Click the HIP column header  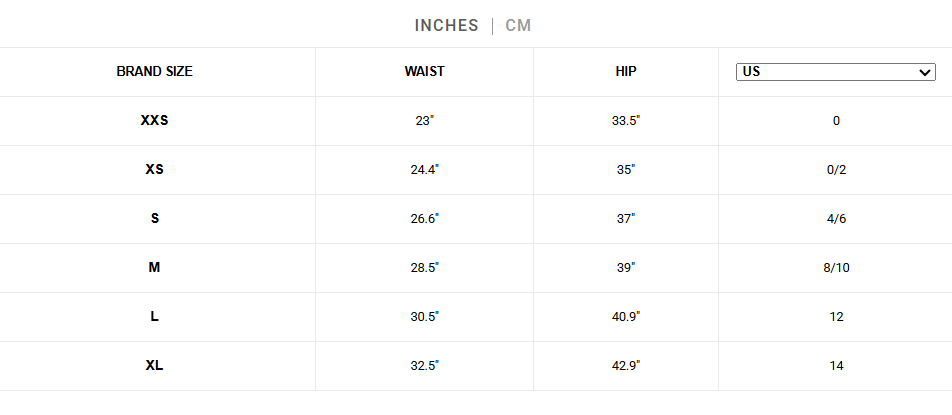626,72
